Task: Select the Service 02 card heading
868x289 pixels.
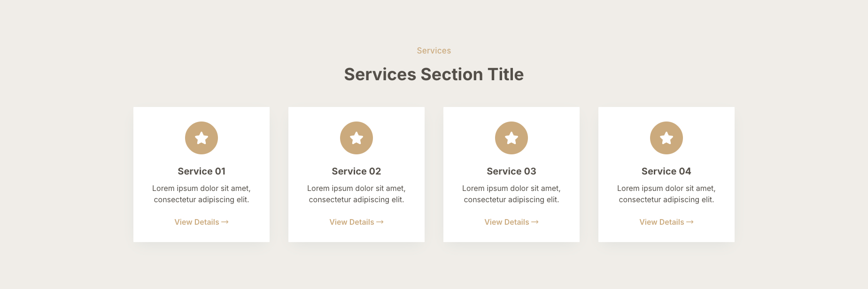Action: click(x=356, y=171)
